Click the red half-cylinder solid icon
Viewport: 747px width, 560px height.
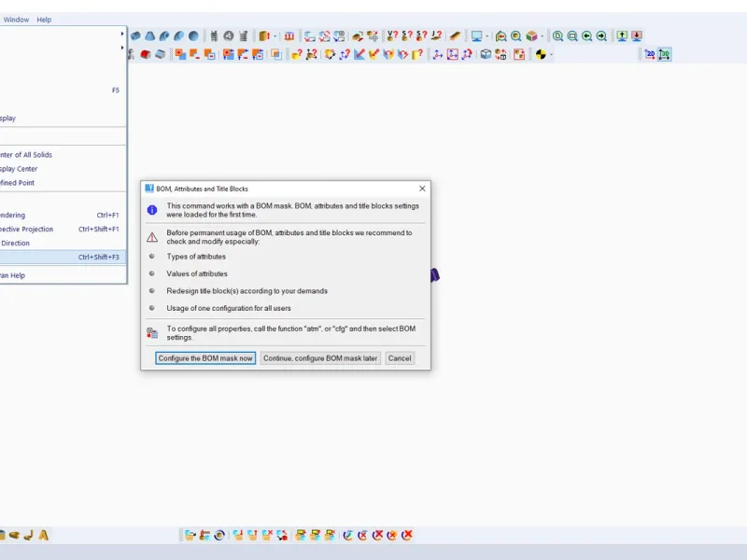pos(146,54)
